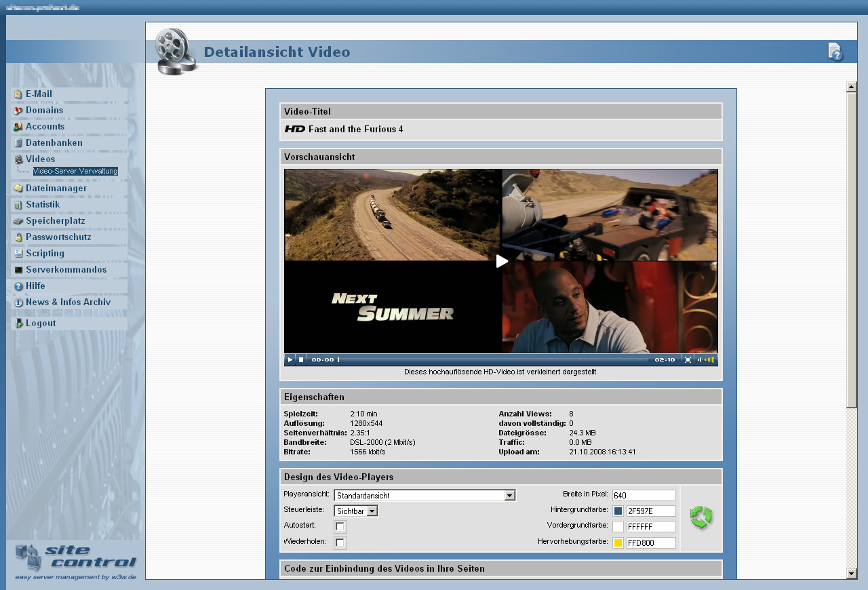This screenshot has height=590, width=868.
Task: Open the Playeransicht dropdown
Action: pos(425,496)
